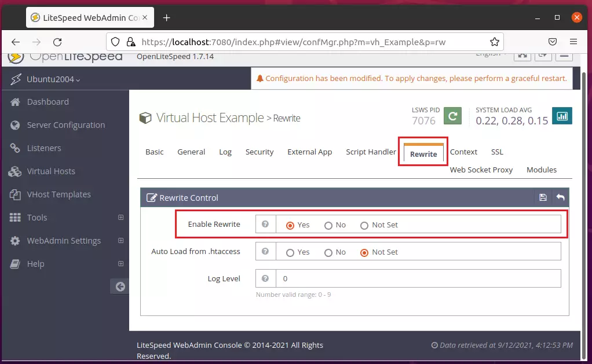592x364 pixels.
Task: Set Enable Rewrite to Not Set
Action: pyautogui.click(x=364, y=225)
